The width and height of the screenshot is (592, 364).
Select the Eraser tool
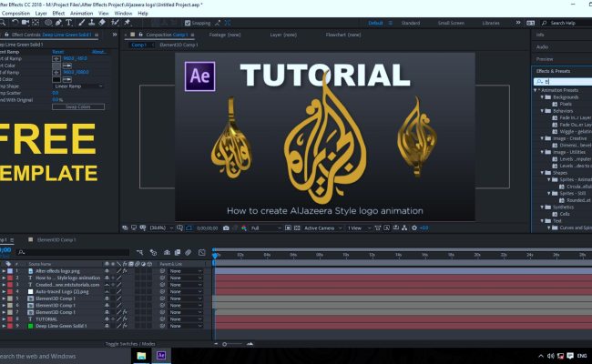(x=102, y=23)
